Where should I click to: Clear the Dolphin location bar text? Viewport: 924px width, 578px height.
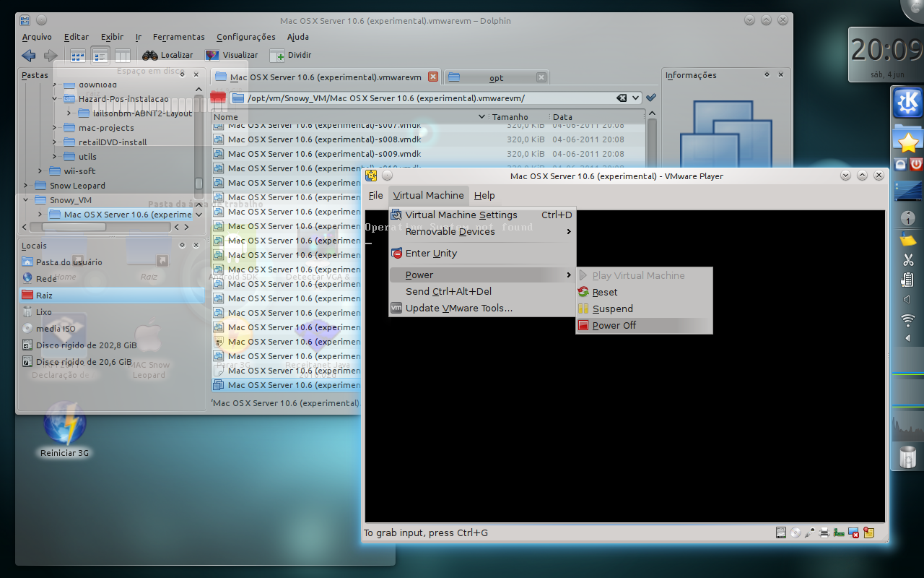click(622, 98)
